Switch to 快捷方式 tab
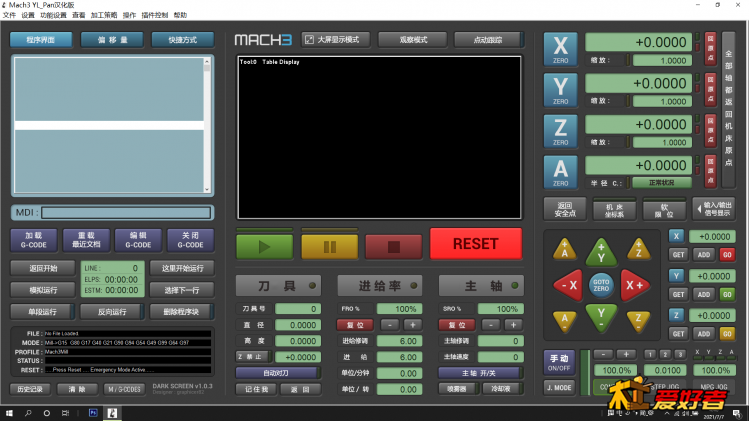This screenshot has width=749, height=421. [x=183, y=40]
